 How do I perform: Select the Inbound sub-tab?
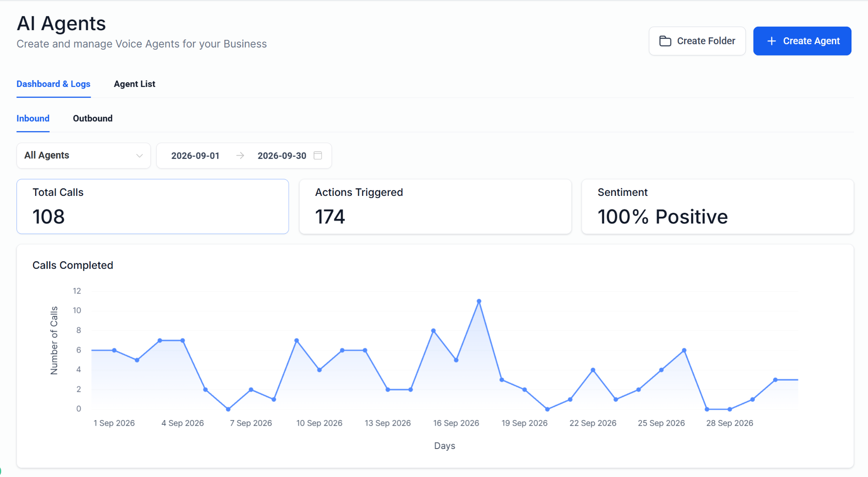click(33, 118)
